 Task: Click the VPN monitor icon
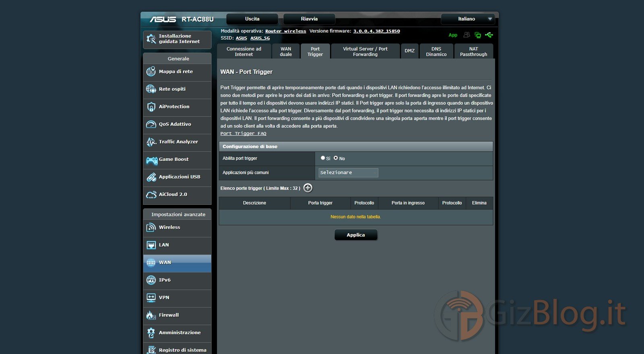click(x=151, y=298)
